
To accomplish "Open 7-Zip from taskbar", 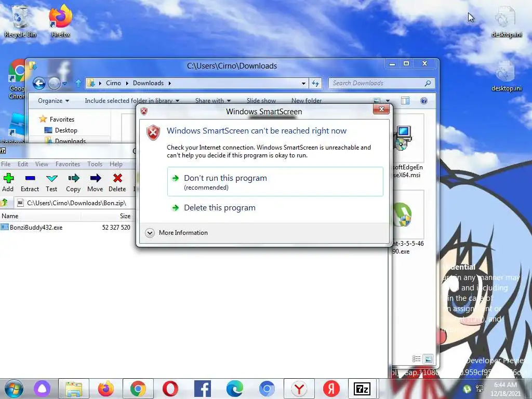I will [x=362, y=389].
